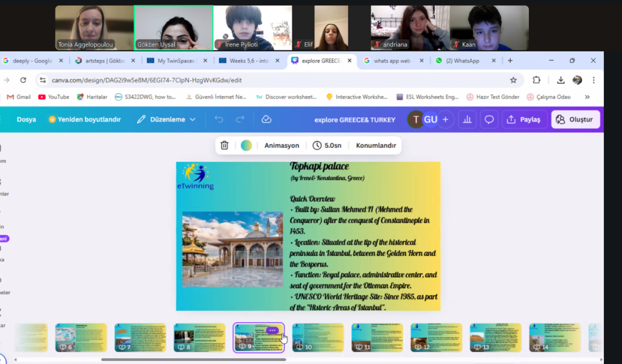Open the Animasyon animation option
Screen dimensions: 622x364
282,146
